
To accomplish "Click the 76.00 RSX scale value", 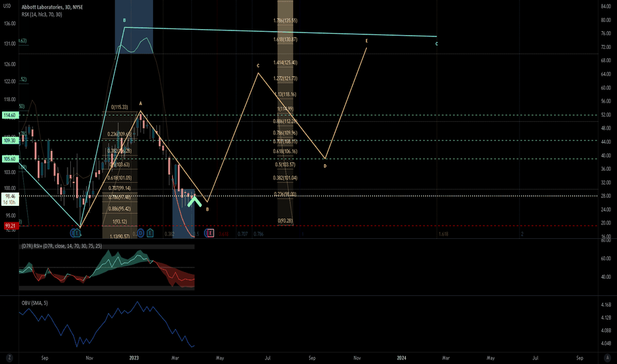I will (606, 34).
